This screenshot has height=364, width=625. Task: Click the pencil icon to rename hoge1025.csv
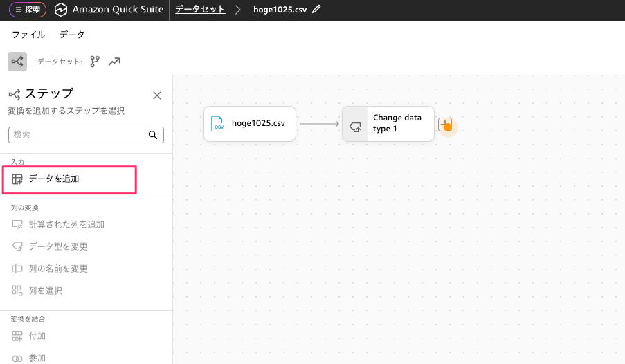(x=317, y=10)
